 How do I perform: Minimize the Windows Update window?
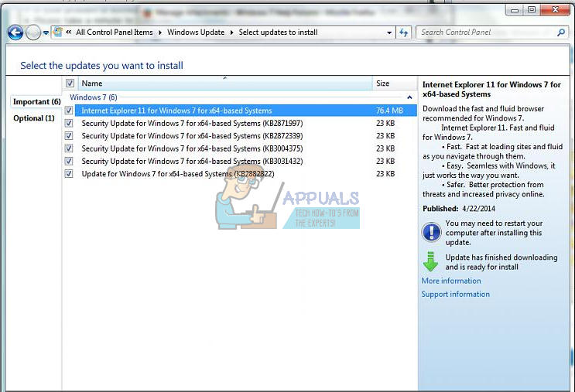pyautogui.click(x=515, y=10)
